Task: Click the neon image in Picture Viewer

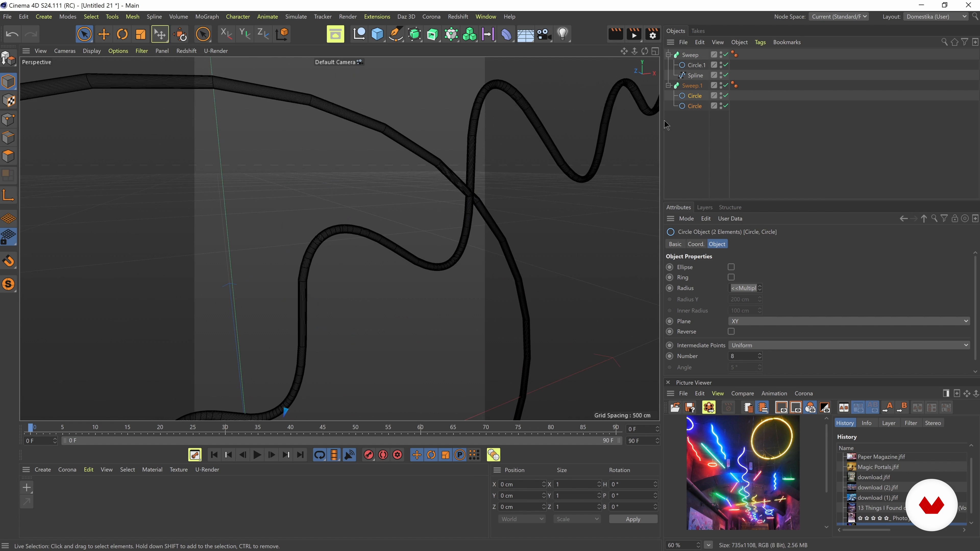Action: tap(743, 473)
